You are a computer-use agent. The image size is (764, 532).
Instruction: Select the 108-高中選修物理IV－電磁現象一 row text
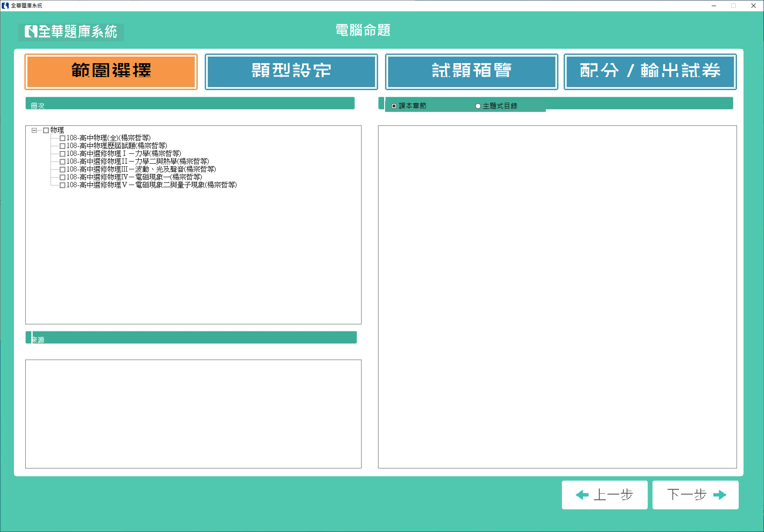coord(134,177)
